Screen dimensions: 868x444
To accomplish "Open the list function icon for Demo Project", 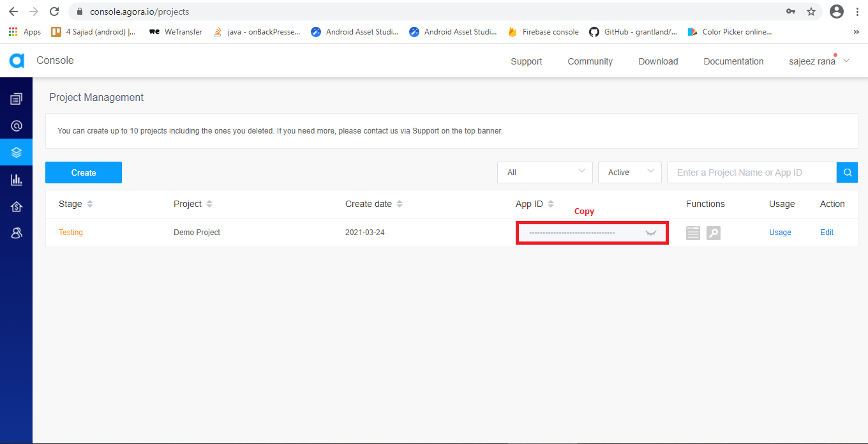I will 693,233.
